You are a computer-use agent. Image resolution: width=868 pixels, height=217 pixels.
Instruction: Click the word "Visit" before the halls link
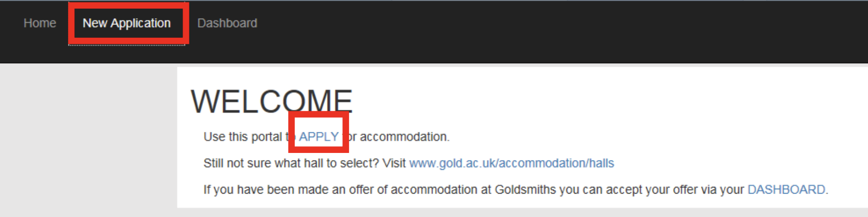[394, 163]
